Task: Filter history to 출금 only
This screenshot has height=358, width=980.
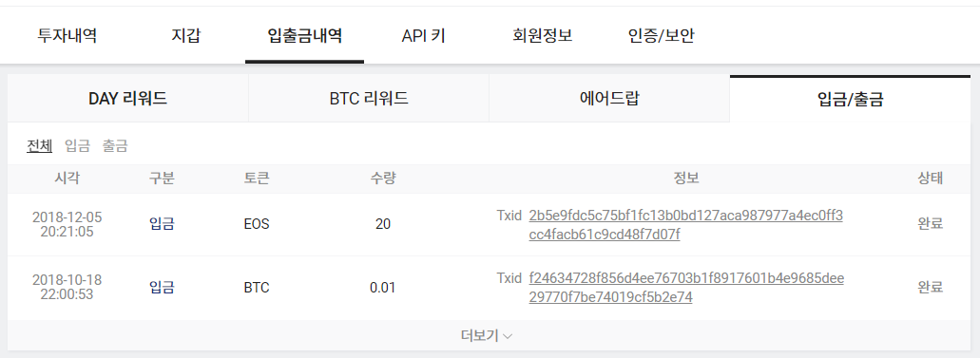Action: [115, 146]
